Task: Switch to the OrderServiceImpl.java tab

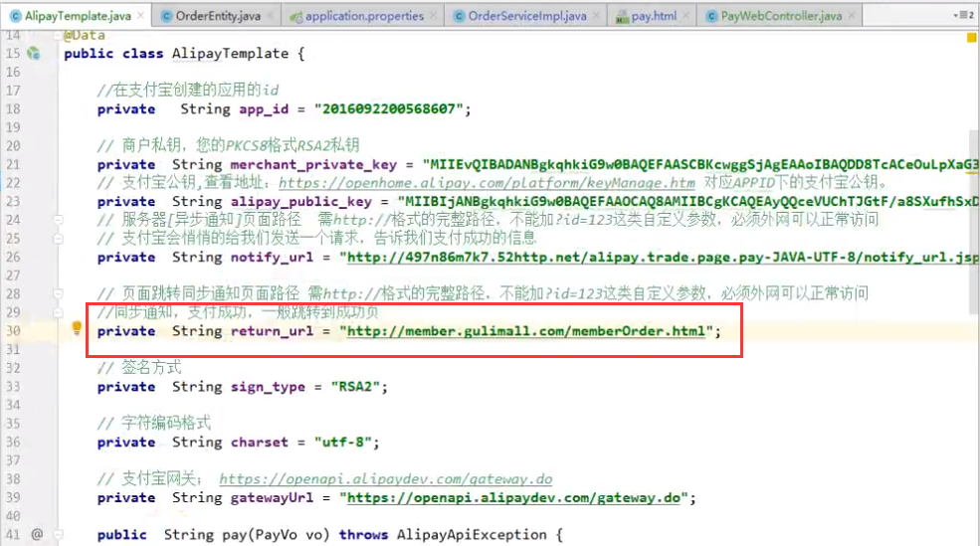Action: pyautogui.click(x=526, y=16)
